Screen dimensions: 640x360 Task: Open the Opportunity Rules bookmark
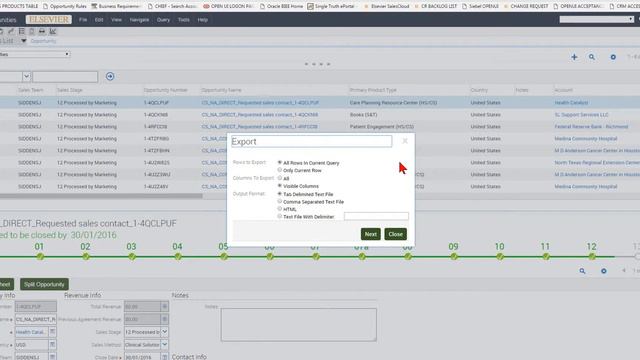(65, 6)
